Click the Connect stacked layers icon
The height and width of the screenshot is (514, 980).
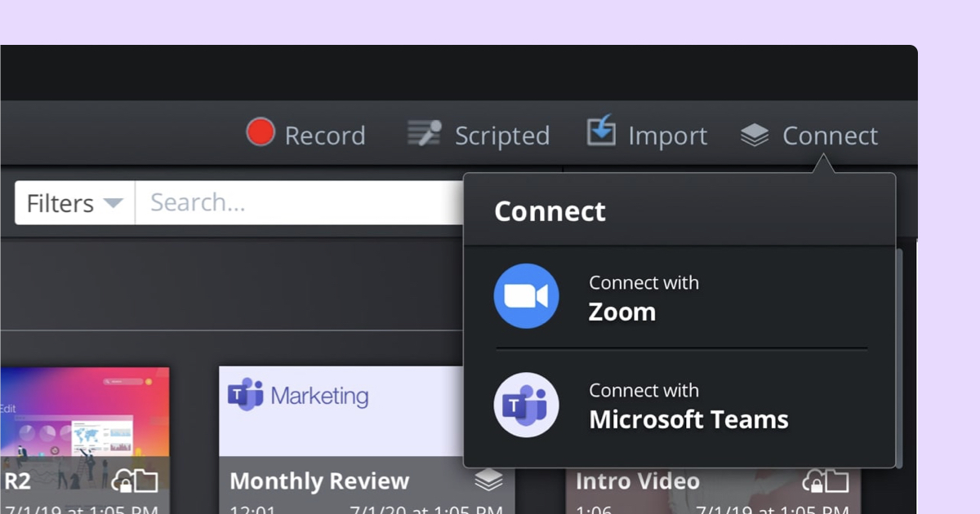pyautogui.click(x=755, y=135)
